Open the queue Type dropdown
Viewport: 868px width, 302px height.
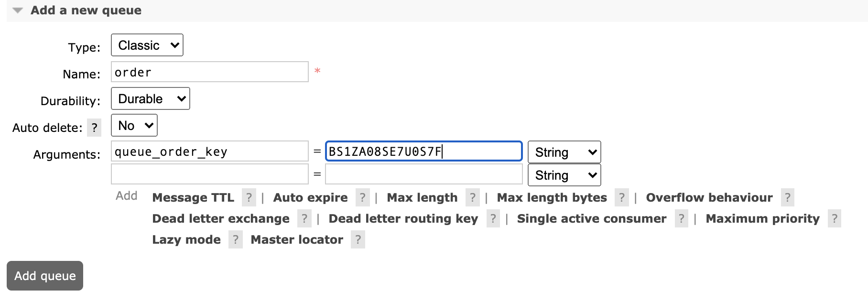point(147,45)
